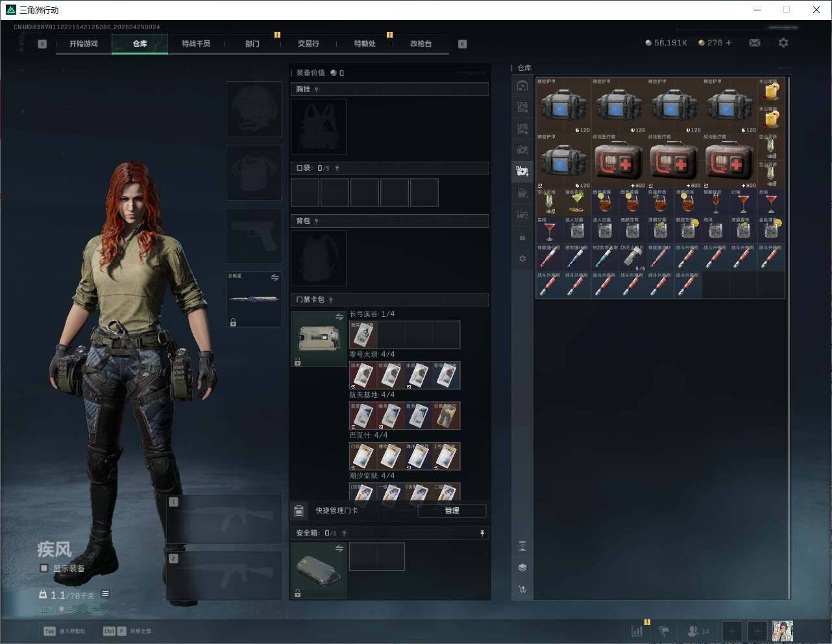Select the teal M2 injector item
832x644 pixels.
click(605, 258)
